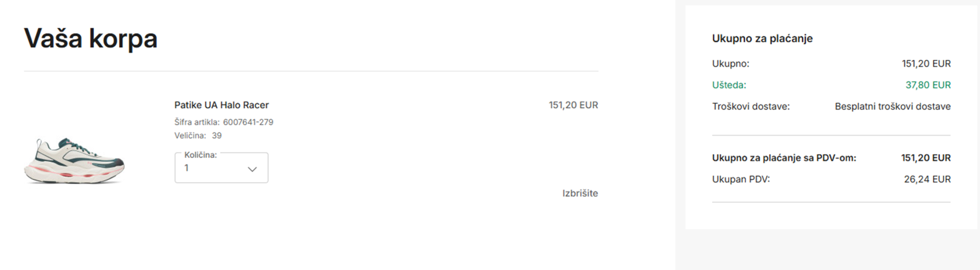Image resolution: width=980 pixels, height=270 pixels.
Task: Click the green 37,80 EUR savings amount
Action: click(x=928, y=85)
